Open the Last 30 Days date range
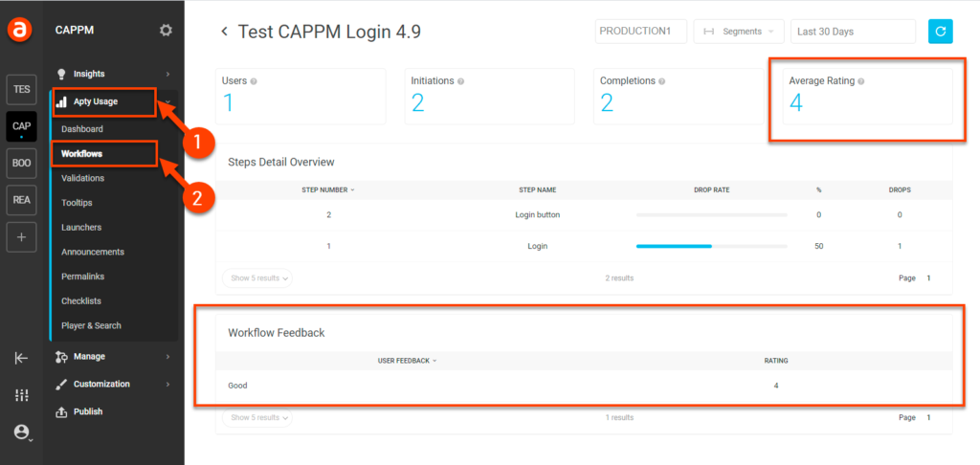Viewport: 980px width, 465px height. [853, 32]
